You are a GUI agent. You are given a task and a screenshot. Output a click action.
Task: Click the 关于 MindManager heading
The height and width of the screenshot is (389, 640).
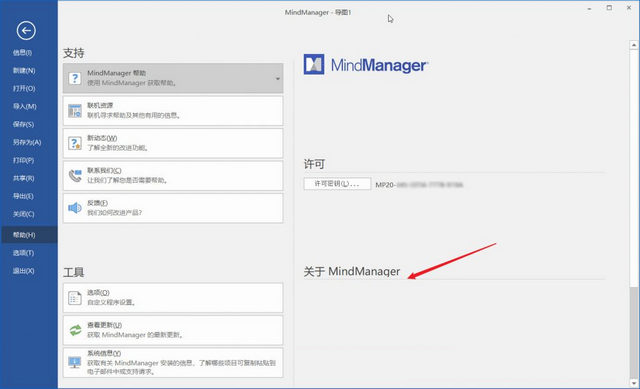(x=351, y=271)
